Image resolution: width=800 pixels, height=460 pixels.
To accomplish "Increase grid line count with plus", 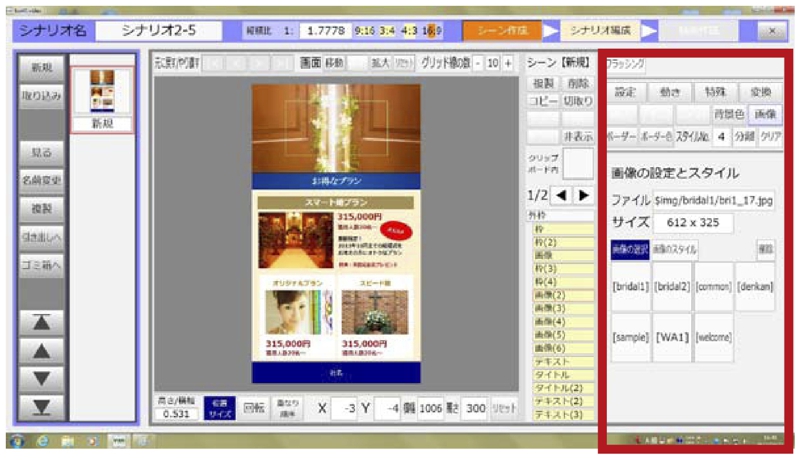I will [x=508, y=63].
